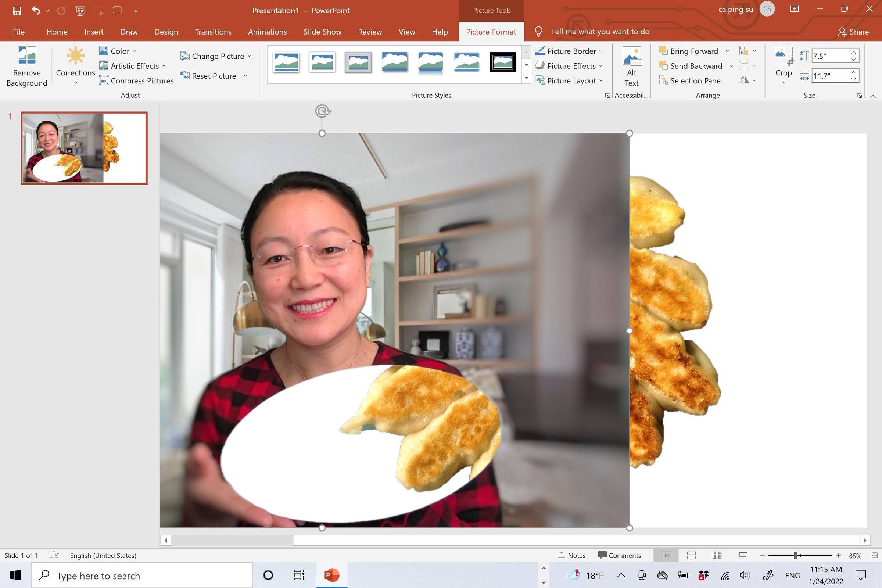
Task: Toggle the Notes pane
Action: [x=571, y=555]
